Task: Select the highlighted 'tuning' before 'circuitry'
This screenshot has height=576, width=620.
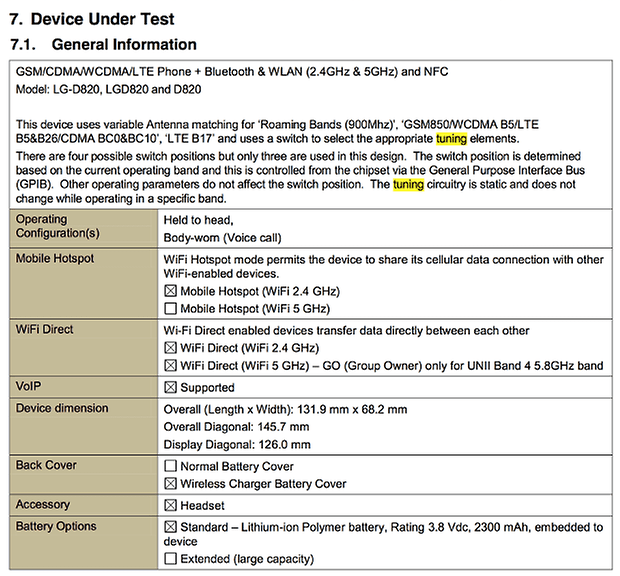Action: (408, 185)
